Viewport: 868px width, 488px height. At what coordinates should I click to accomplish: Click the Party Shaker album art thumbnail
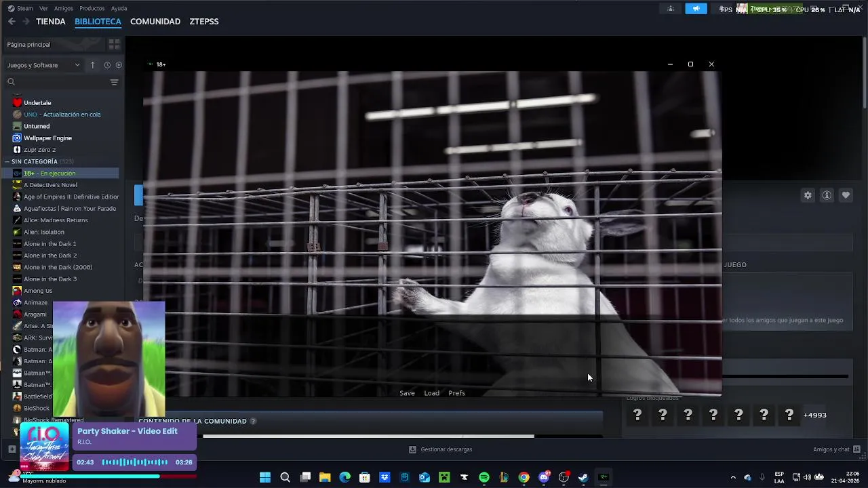point(44,446)
